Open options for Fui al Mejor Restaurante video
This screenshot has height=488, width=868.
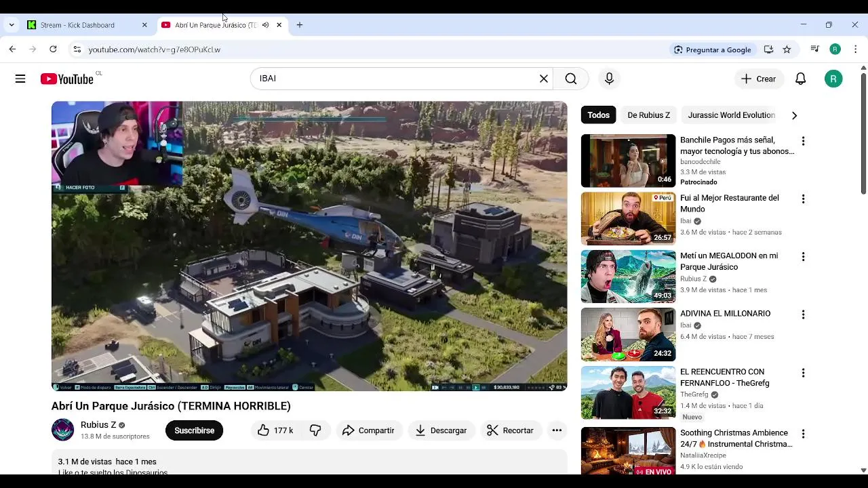(803, 199)
